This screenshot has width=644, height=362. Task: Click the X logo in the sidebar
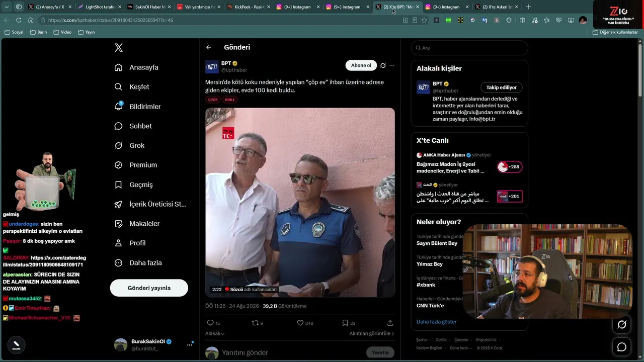pos(119,48)
